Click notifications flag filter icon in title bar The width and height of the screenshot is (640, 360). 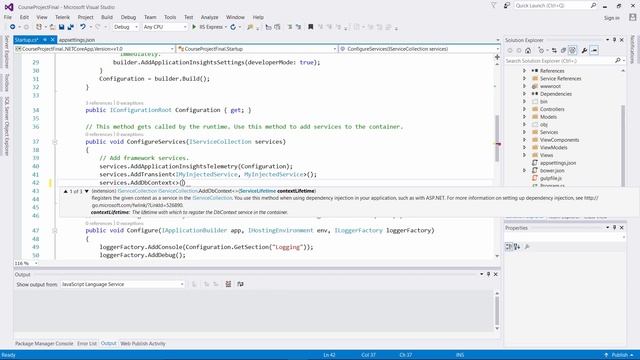[x=493, y=5]
